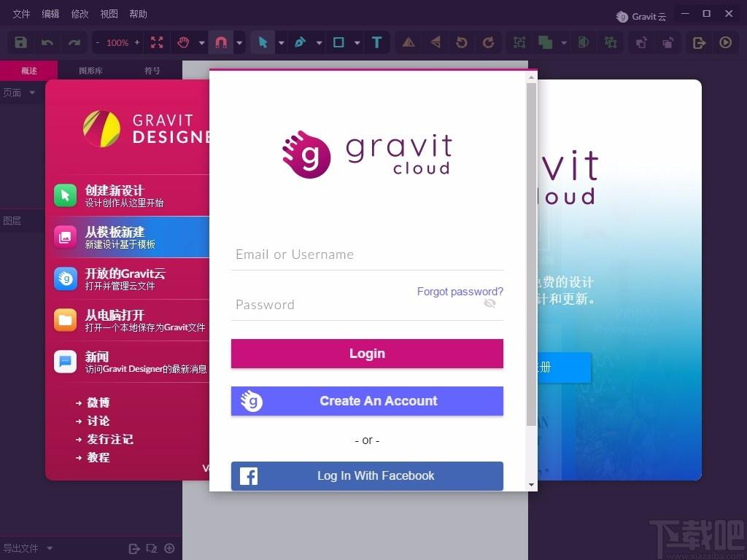Decrease zoom with the minus button
747x560 pixels.
[x=98, y=43]
